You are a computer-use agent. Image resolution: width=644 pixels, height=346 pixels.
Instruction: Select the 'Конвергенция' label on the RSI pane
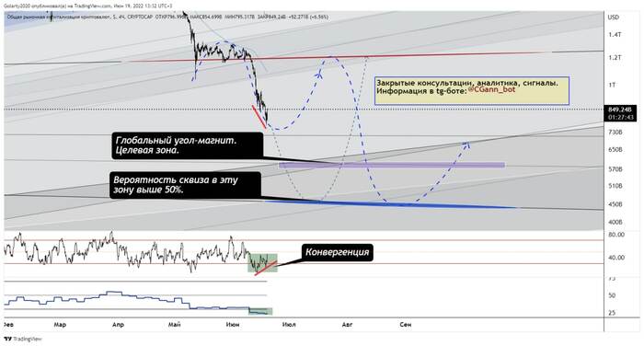tap(338, 252)
